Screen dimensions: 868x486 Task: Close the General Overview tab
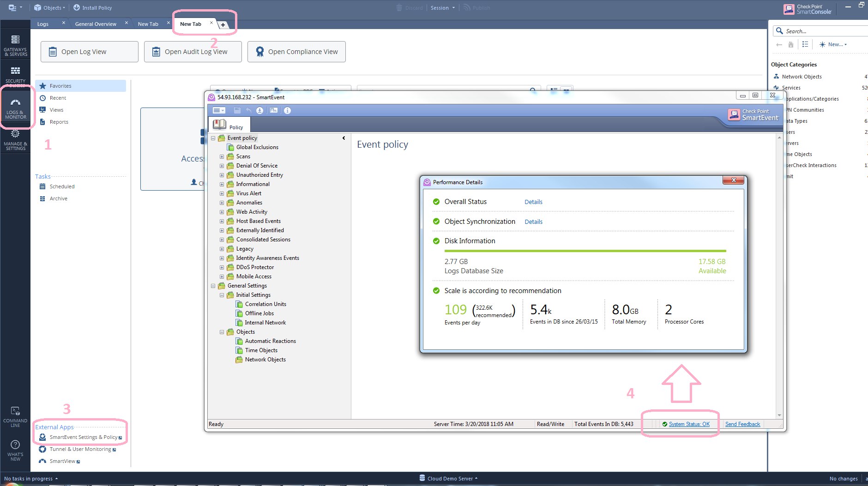[127, 23]
